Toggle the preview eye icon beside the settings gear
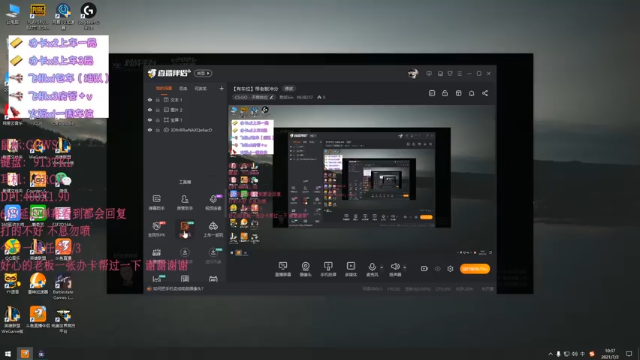Viewport: 640px width, 360px height. [438, 269]
